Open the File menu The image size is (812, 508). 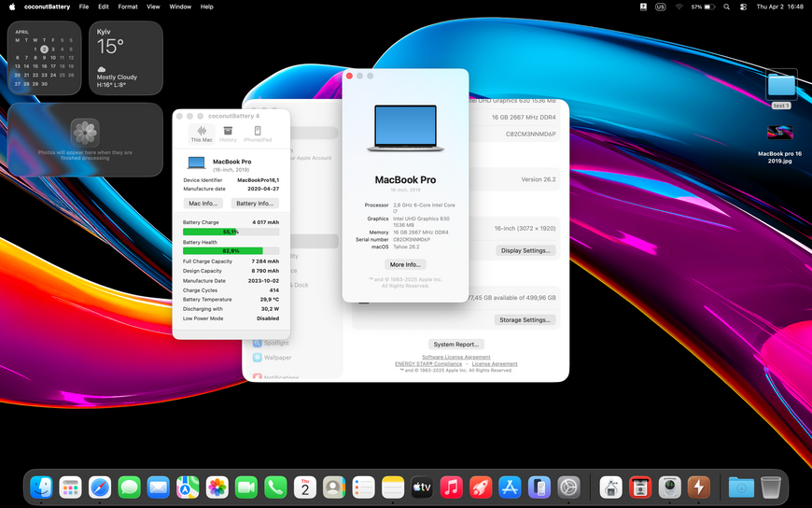[84, 7]
